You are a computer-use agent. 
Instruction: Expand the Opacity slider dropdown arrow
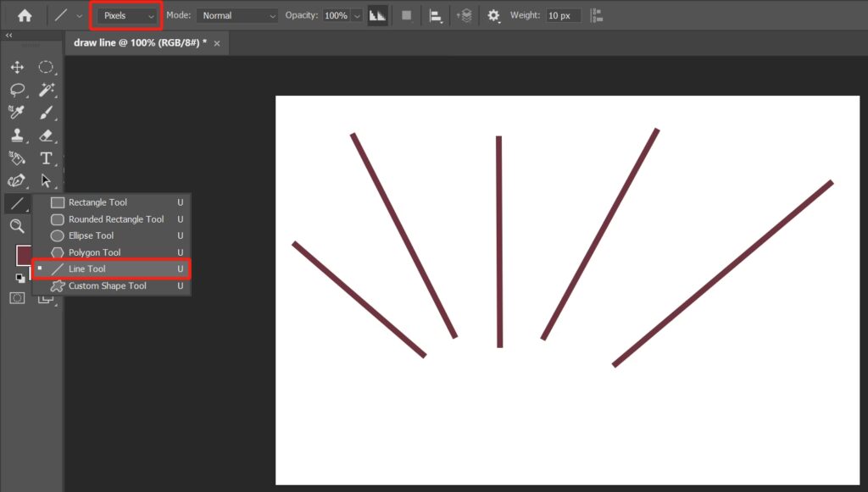point(356,15)
